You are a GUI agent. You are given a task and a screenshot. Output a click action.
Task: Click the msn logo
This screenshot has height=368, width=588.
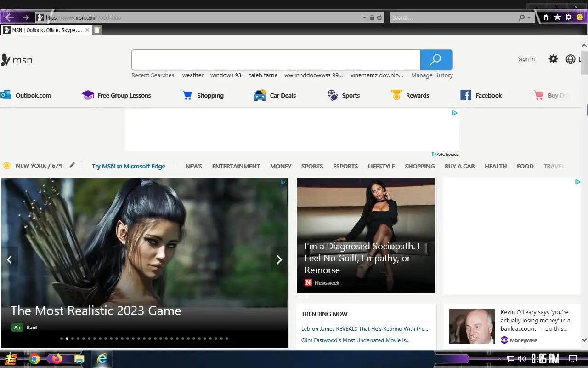[17, 60]
